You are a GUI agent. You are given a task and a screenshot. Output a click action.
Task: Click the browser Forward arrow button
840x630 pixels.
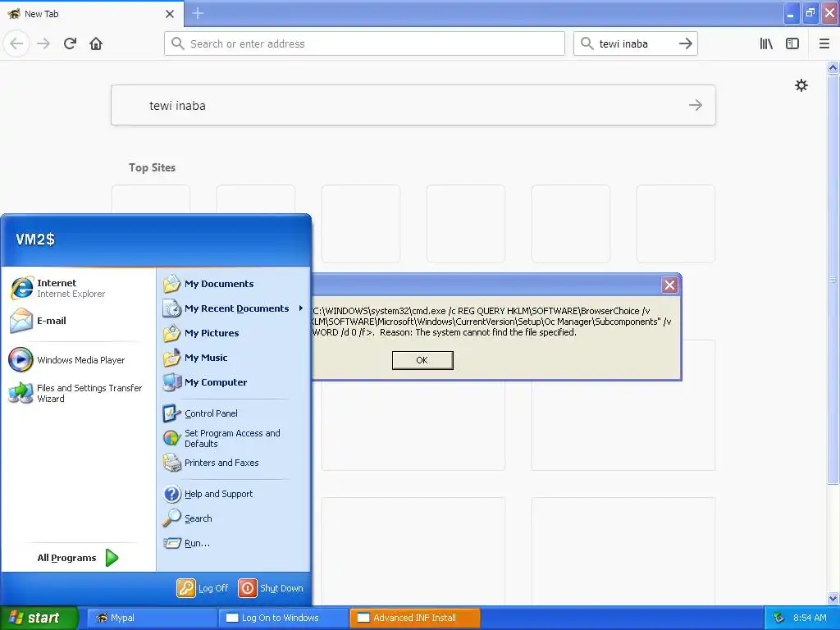pyautogui.click(x=43, y=43)
